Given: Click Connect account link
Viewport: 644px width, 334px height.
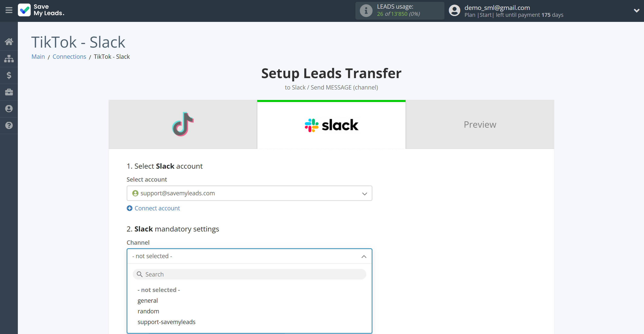Looking at the screenshot, I should pyautogui.click(x=153, y=208).
